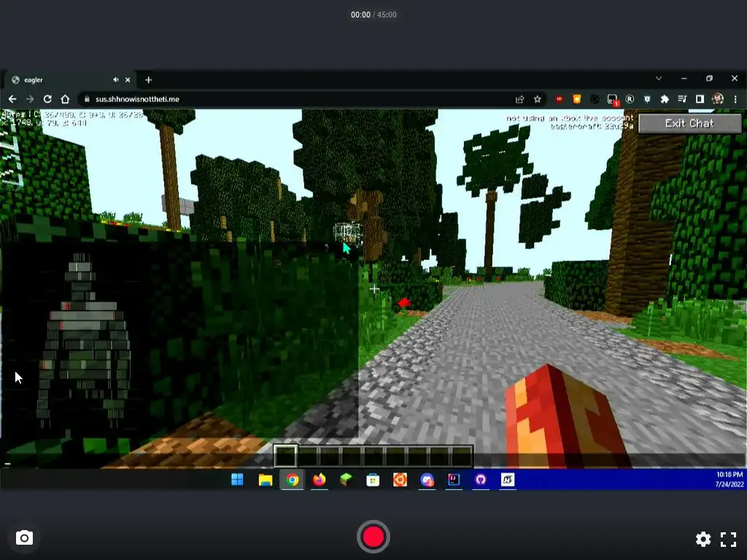
Task: Open the shield badge extension icon
Action: (x=647, y=99)
